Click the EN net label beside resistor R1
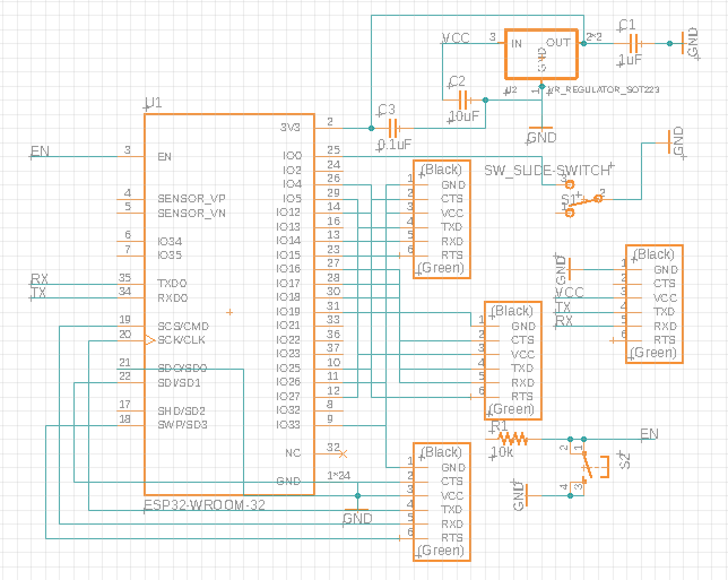This screenshot has height=580, width=728. [x=649, y=434]
